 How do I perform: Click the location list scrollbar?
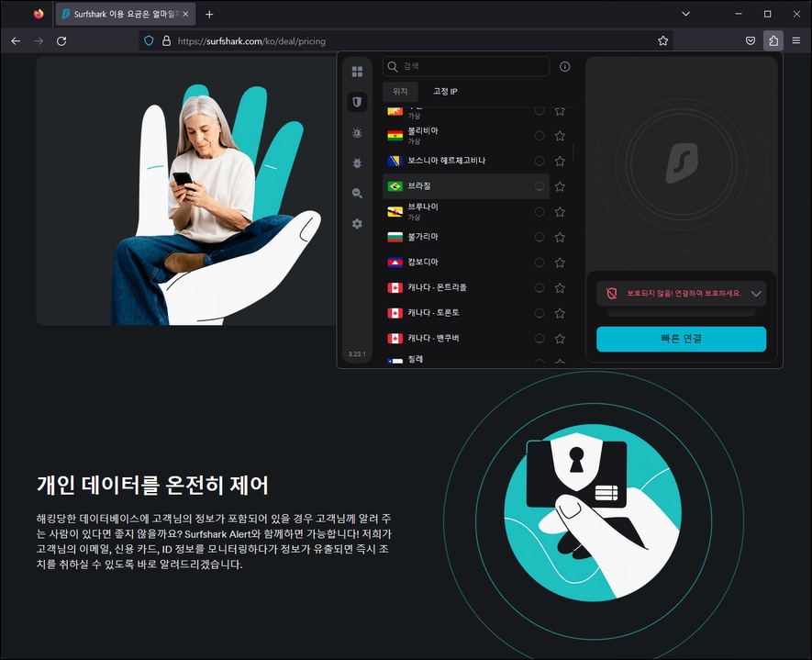(573, 152)
